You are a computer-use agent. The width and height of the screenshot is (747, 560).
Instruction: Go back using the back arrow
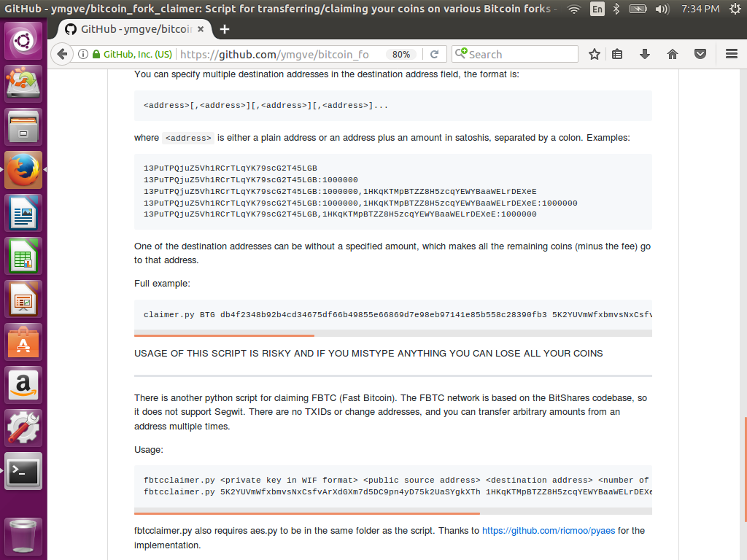click(62, 54)
